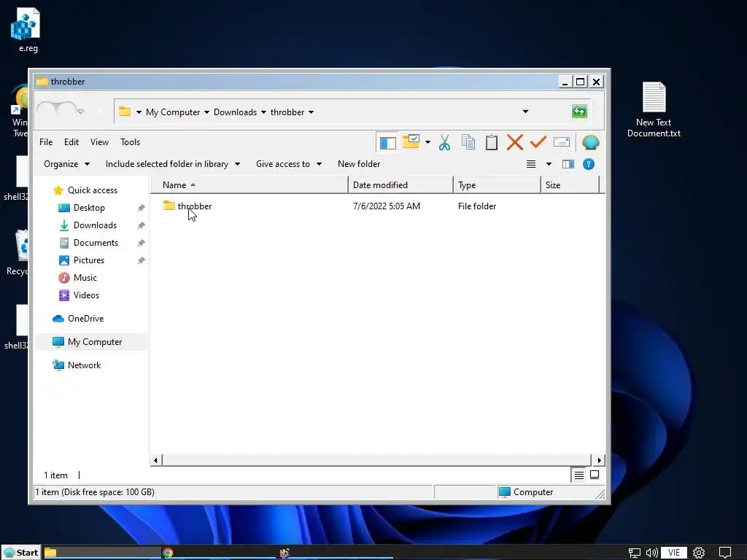Toggle the navigation pane toolbar icon
This screenshot has height=560, width=747.
(x=387, y=142)
